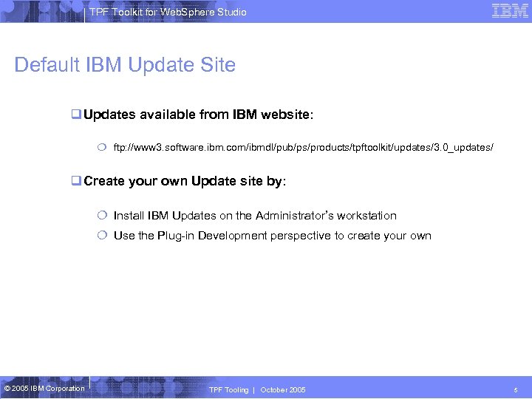The width and height of the screenshot is (532, 399).
Task: Click the ftp://www3.software.ibm.com update URL
Action: (304, 148)
